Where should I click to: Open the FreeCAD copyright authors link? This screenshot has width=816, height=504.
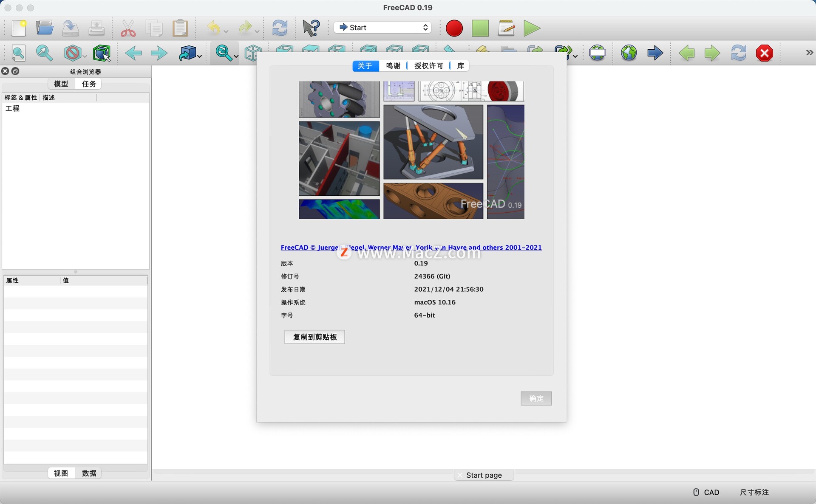pyautogui.click(x=411, y=248)
